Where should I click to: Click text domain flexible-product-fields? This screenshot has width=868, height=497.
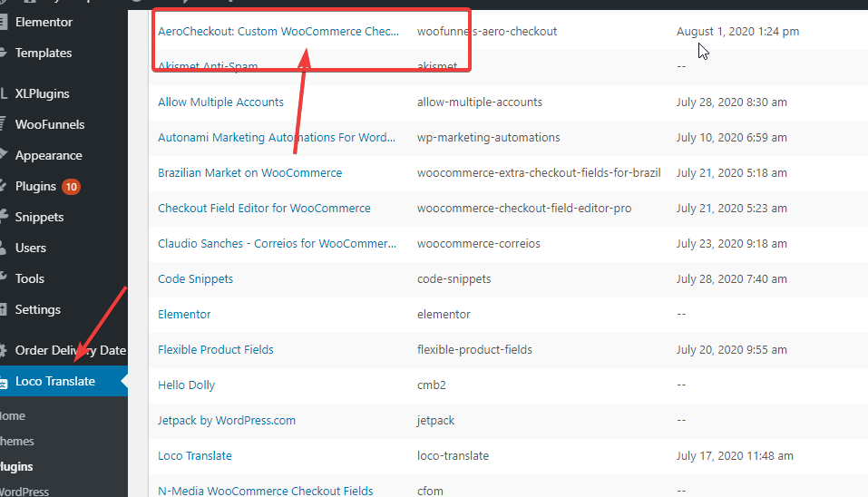point(474,350)
